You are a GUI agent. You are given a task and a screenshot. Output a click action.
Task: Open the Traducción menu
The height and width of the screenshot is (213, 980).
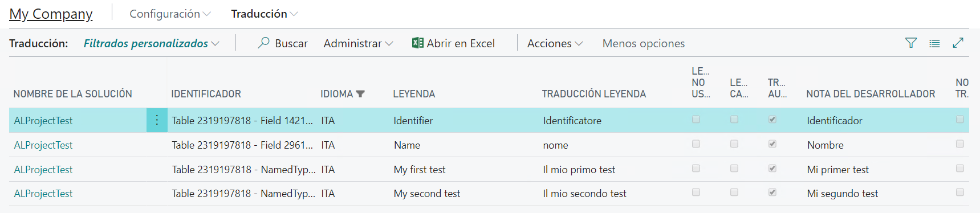[x=265, y=14]
